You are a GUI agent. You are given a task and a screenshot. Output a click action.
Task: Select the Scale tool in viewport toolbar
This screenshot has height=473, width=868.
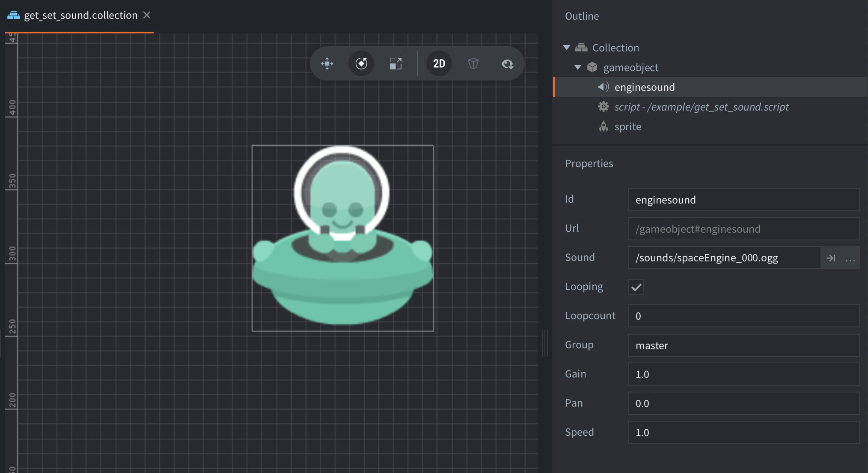(x=395, y=64)
